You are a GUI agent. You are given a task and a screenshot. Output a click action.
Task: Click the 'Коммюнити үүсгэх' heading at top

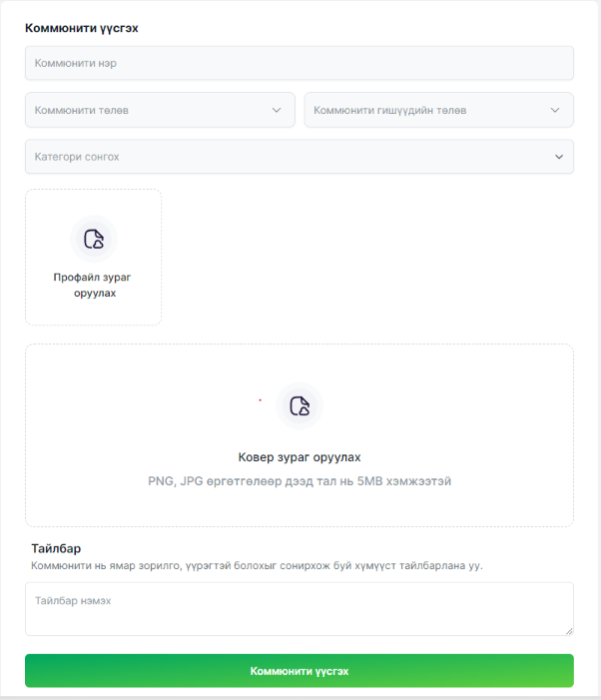coord(82,28)
